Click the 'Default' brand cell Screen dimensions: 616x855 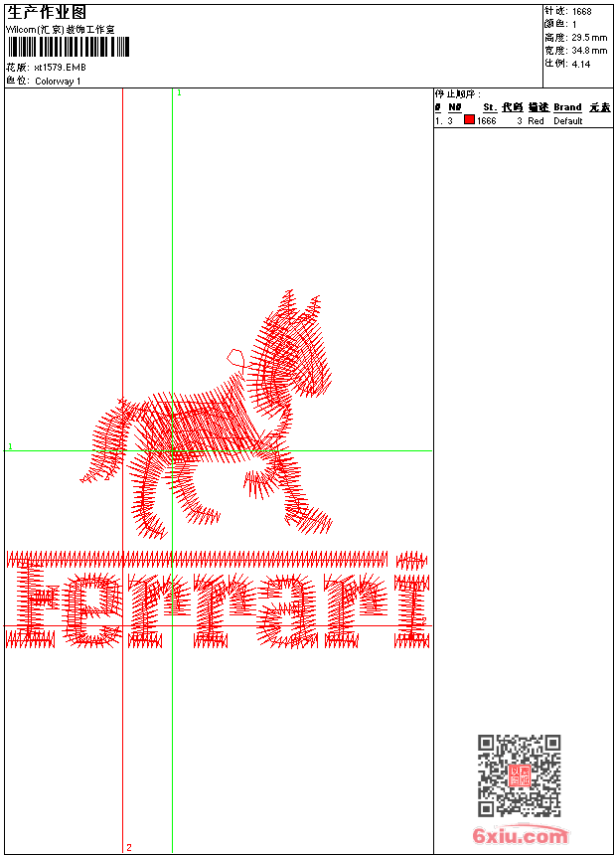click(x=568, y=121)
